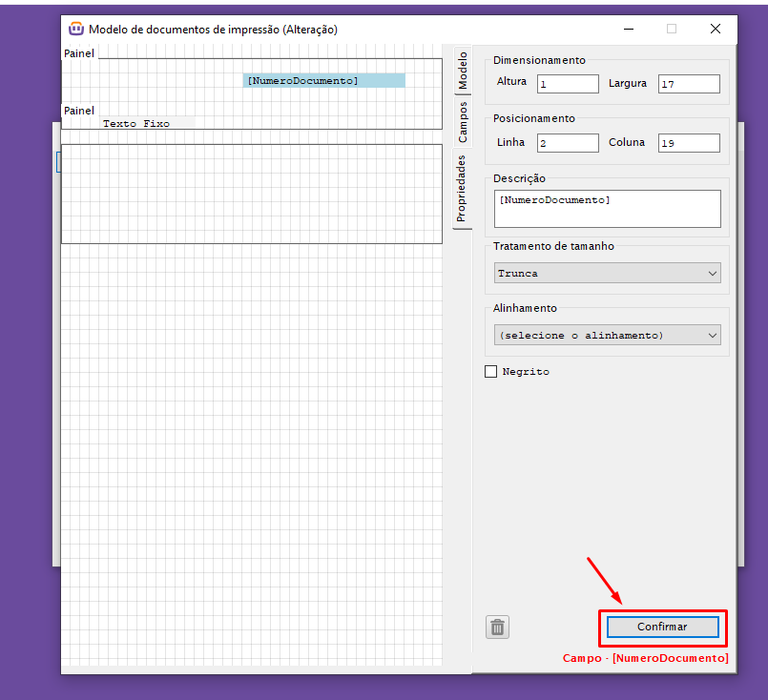
Task: Select the [NumeroDocumento] field on canvas
Action: (323, 81)
